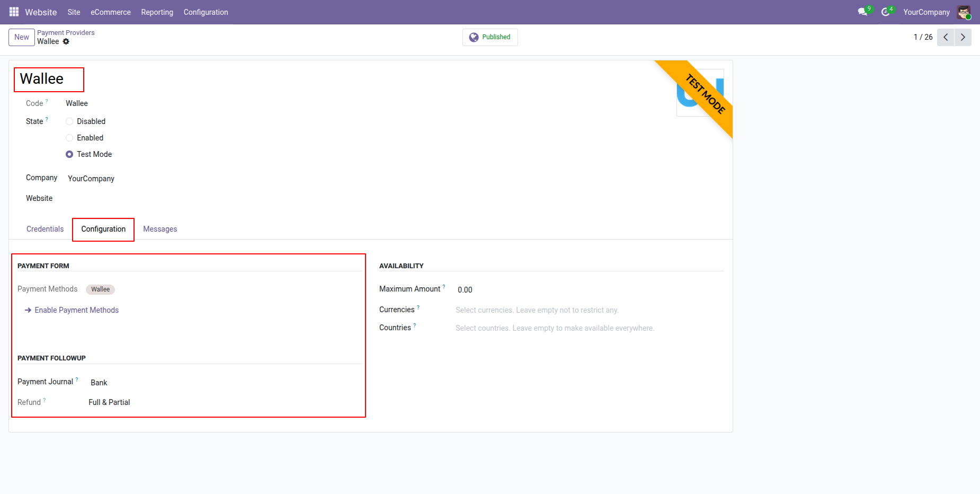Click the user avatar picture
The image size is (980, 494).
(x=964, y=12)
